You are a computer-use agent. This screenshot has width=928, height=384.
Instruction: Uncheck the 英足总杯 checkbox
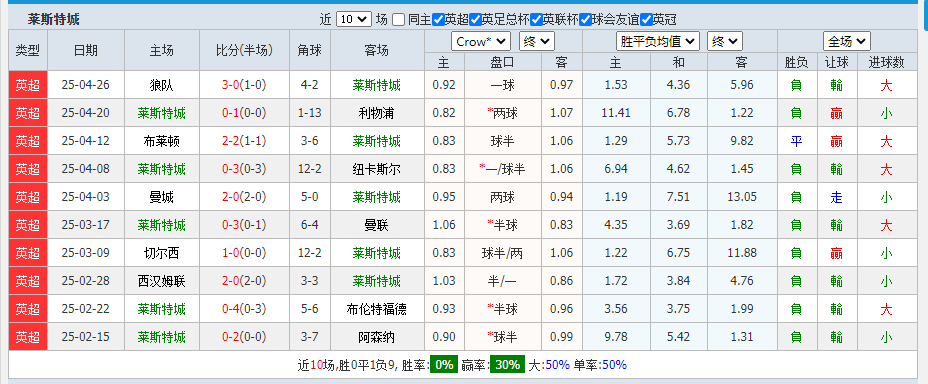click(475, 20)
